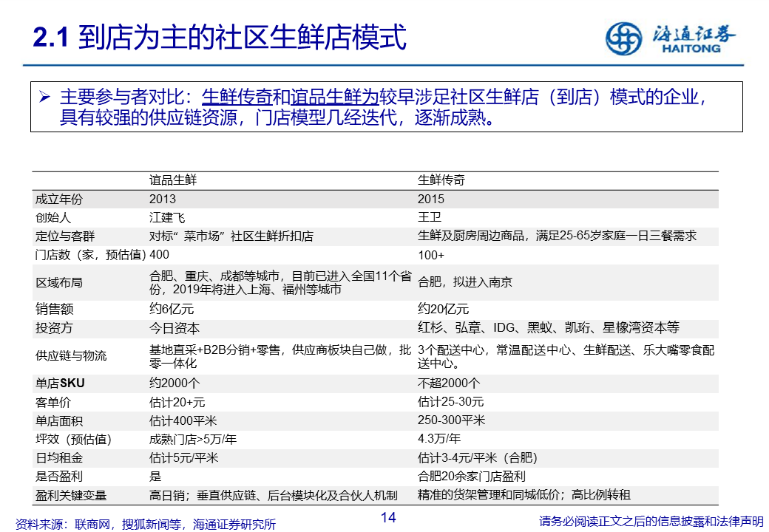Click the store area '250-300平米'
Image resolution: width=769 pixels, height=532 pixels.
[x=451, y=420]
